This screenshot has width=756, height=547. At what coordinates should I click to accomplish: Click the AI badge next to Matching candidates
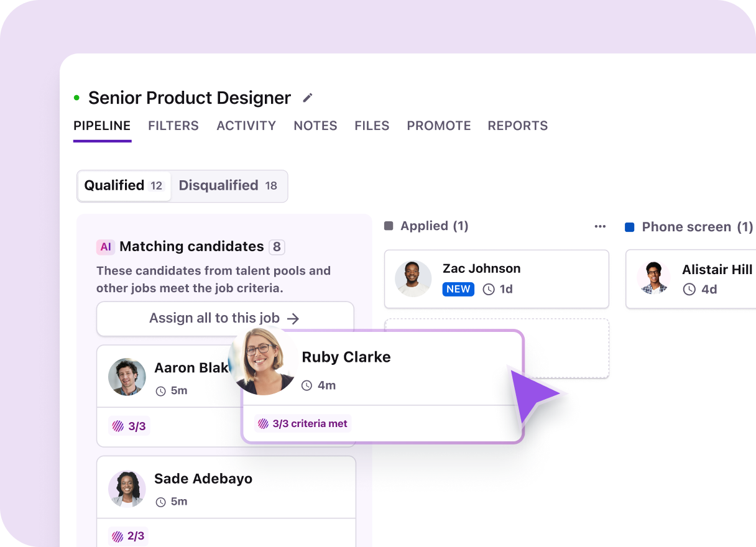(106, 247)
